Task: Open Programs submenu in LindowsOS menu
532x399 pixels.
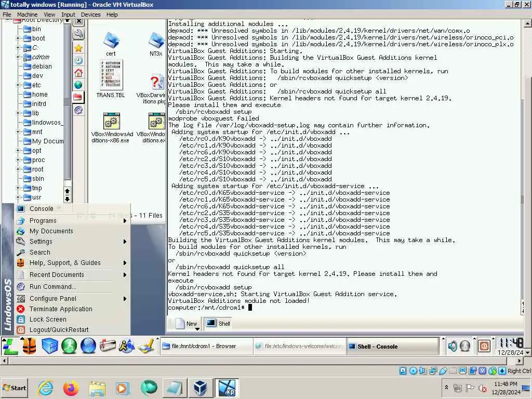Action: click(x=72, y=220)
